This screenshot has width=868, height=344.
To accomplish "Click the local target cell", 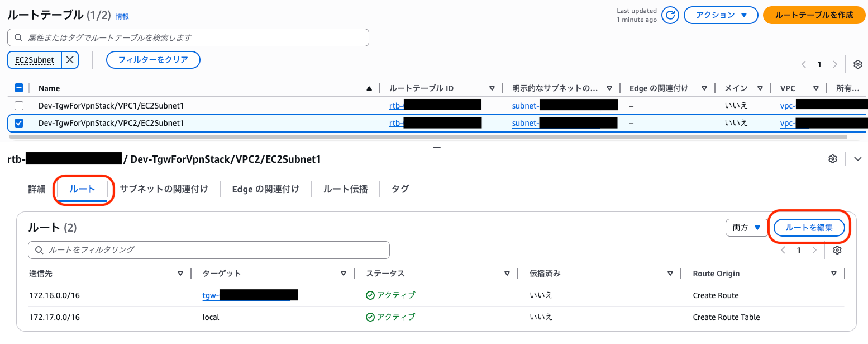I will point(211,317).
